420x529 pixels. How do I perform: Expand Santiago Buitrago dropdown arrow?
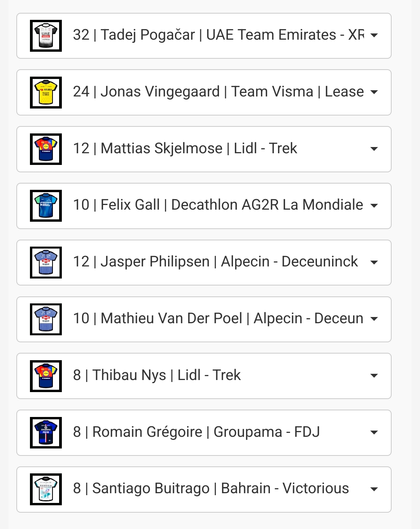(x=374, y=489)
